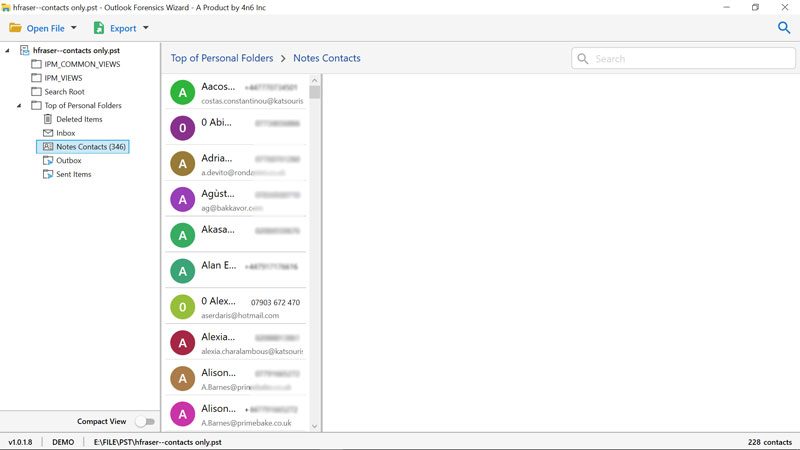Image resolution: width=800 pixels, height=450 pixels.
Task: Click version v1.0.1.8 in status bar
Action: pos(20,442)
